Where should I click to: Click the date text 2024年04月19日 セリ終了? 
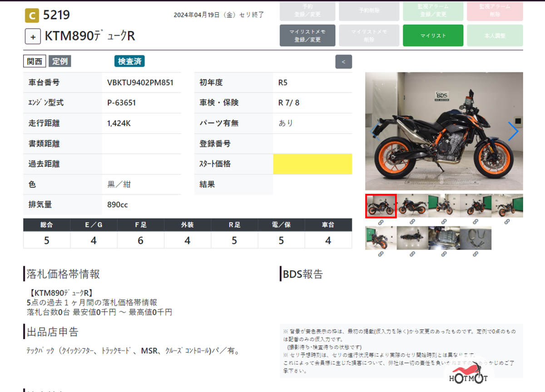click(x=219, y=15)
